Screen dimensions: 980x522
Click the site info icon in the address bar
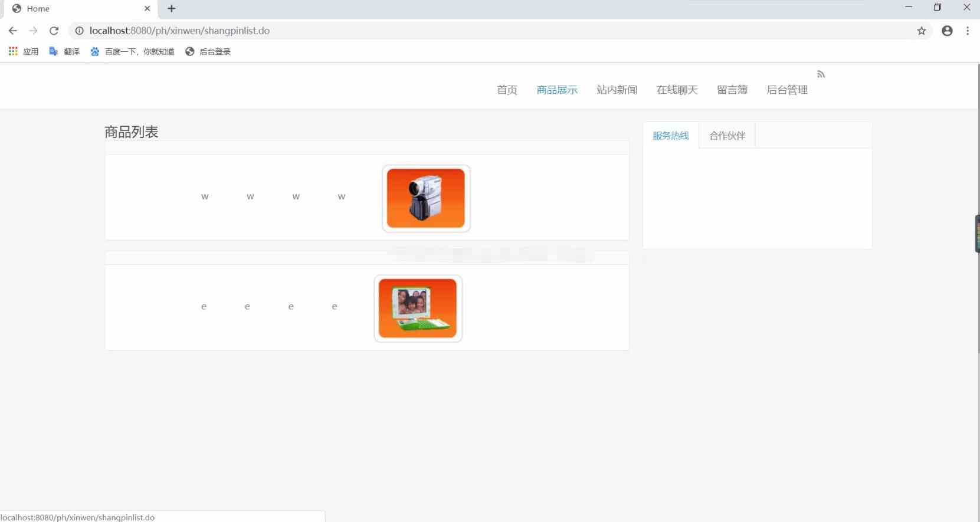tap(79, 31)
